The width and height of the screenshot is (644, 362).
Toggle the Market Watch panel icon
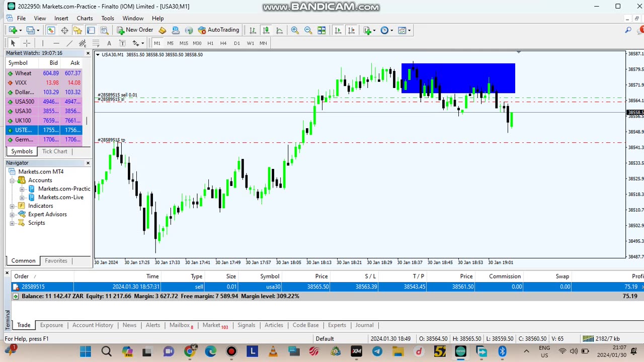pos(51,30)
